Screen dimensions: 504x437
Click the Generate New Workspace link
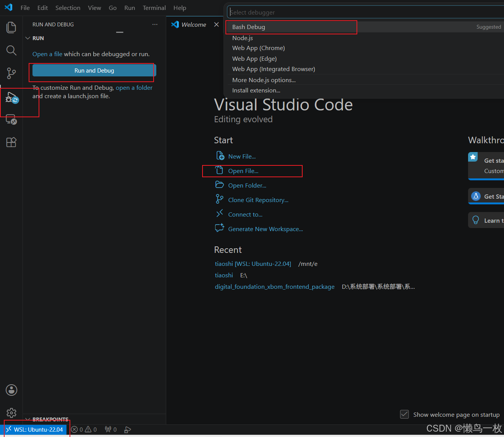pos(266,229)
